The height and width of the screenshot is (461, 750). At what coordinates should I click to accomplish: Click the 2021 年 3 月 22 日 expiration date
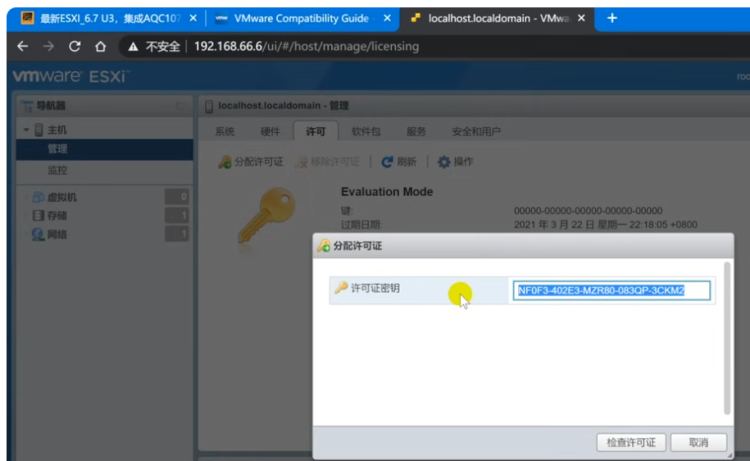[605, 225]
